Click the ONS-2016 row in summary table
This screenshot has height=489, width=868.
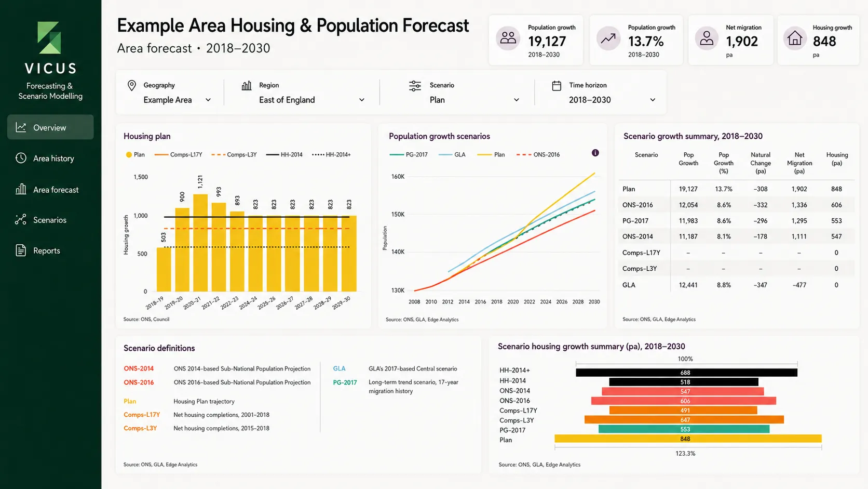736,205
